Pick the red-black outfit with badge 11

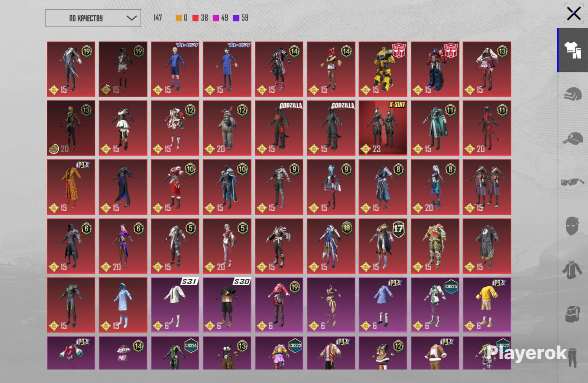tap(487, 128)
